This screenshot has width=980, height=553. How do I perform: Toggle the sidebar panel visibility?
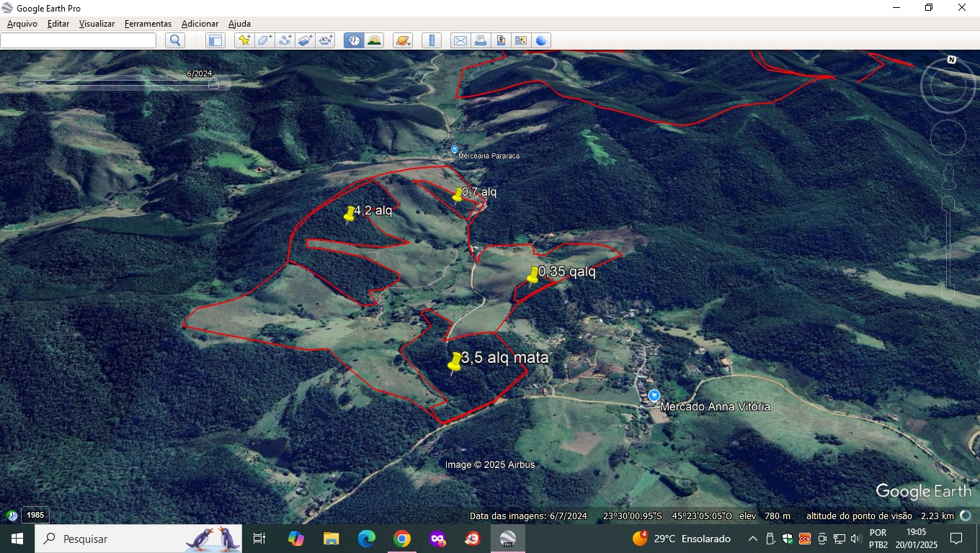click(x=215, y=40)
